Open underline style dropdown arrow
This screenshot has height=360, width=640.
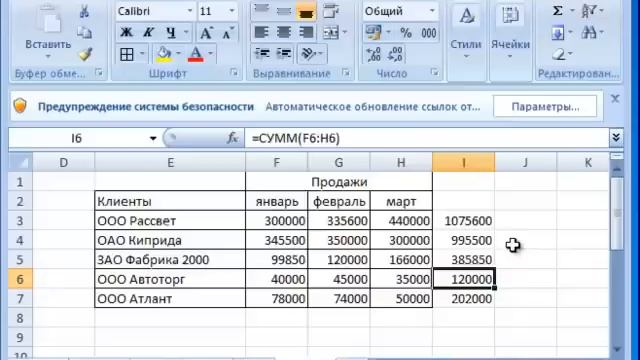pos(186,32)
